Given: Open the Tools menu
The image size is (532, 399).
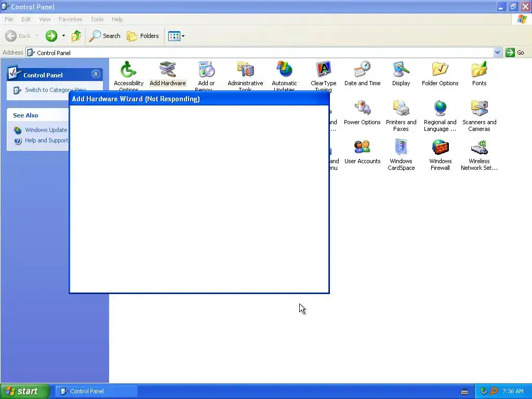Looking at the screenshot, I should (x=97, y=19).
